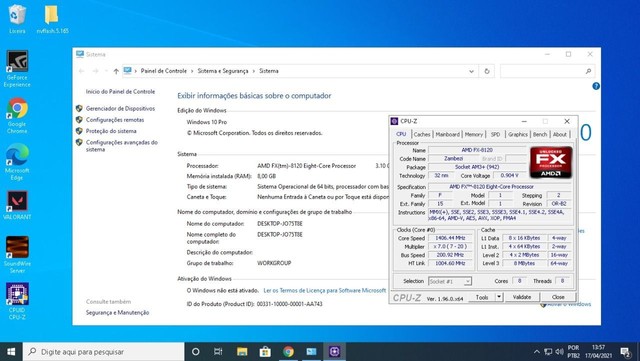The width and height of the screenshot is (640, 361).
Task: Switch to CPU-Z app on taskbar
Action: pyautogui.click(x=335, y=352)
